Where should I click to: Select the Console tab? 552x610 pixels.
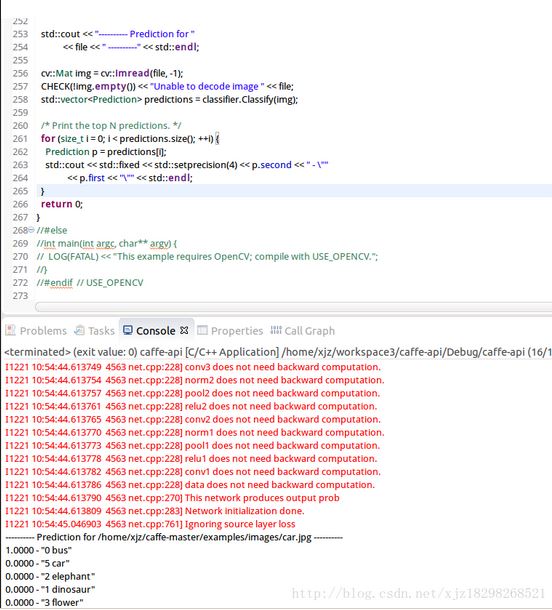pyautogui.click(x=155, y=331)
